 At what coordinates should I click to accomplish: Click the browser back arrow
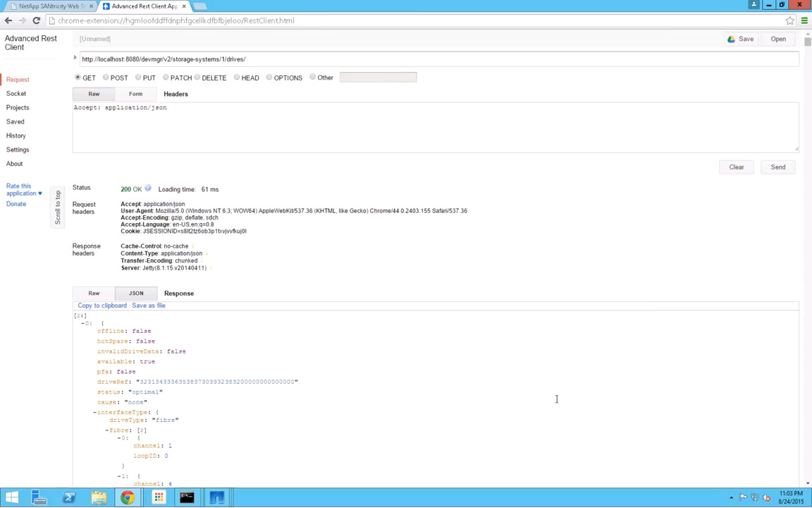tap(8, 20)
